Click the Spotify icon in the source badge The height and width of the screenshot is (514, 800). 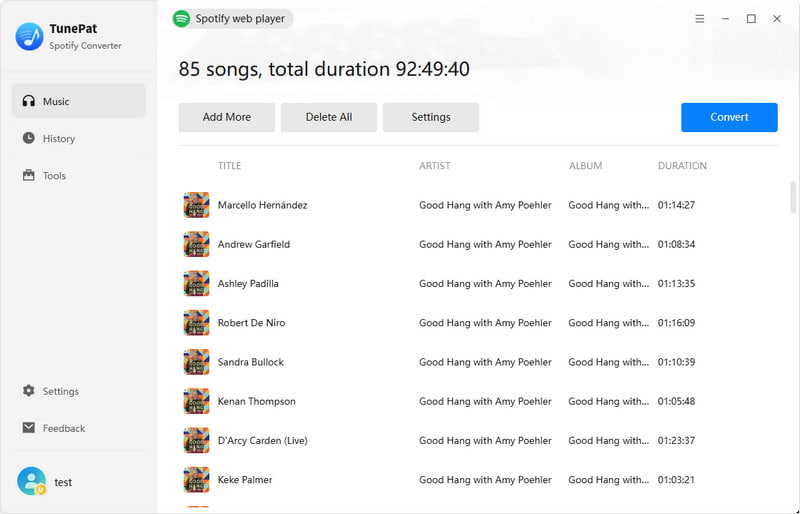[181, 19]
